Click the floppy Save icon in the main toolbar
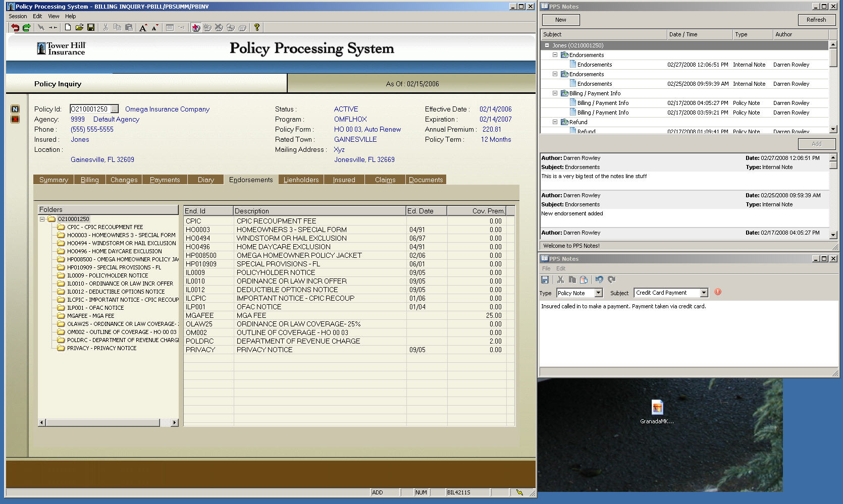843x504 pixels. click(x=91, y=27)
